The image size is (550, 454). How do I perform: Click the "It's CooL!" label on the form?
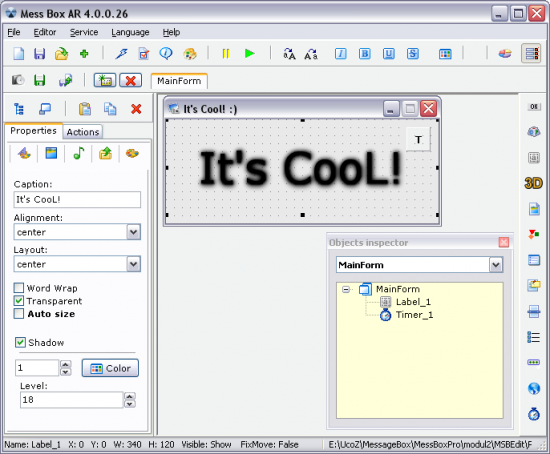300,168
